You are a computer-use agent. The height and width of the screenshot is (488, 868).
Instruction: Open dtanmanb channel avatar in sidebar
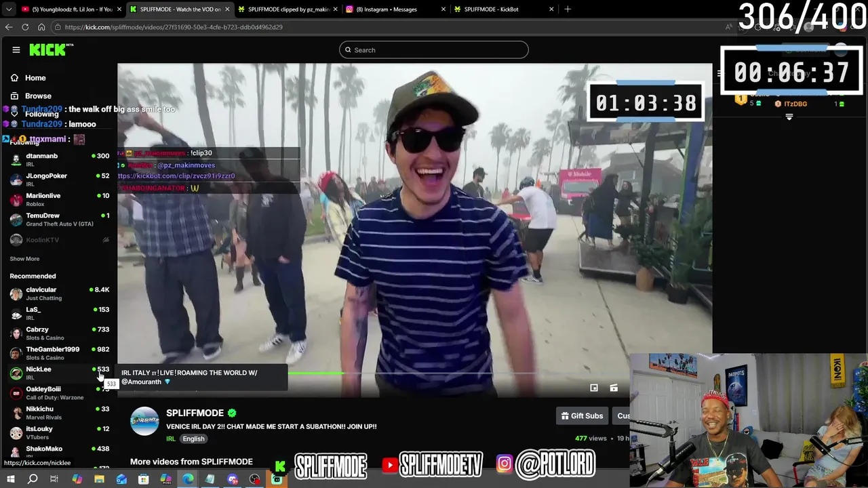(16, 160)
